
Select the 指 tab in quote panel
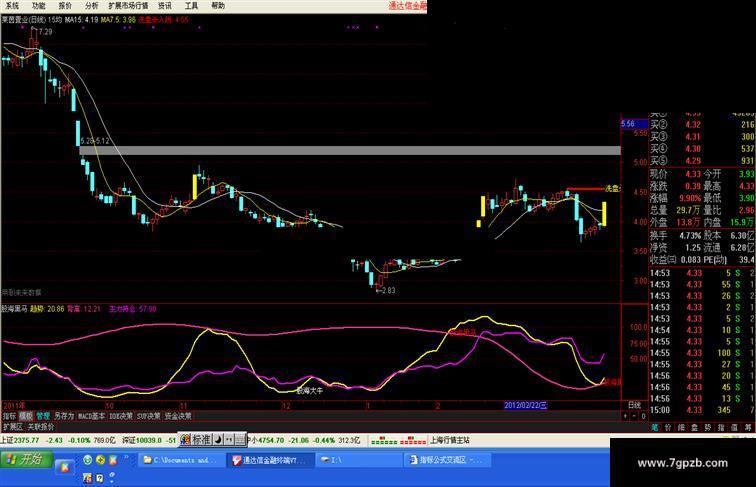coord(721,427)
